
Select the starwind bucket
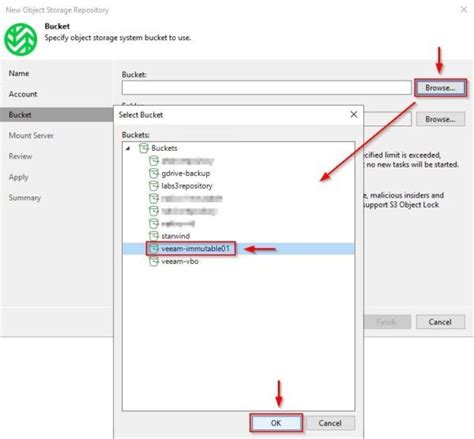[x=175, y=236]
